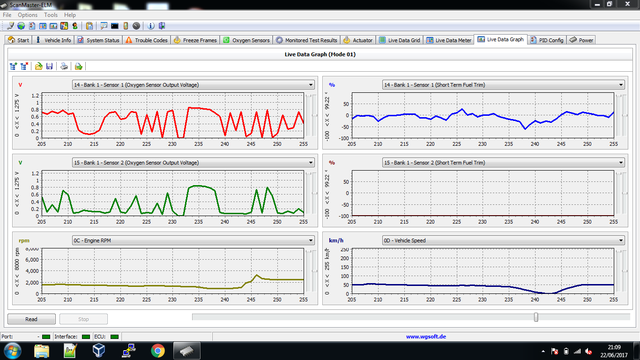Click the yellow clipboard icon in main toolbar
Screen dimensions: 640x360
coord(89,26)
